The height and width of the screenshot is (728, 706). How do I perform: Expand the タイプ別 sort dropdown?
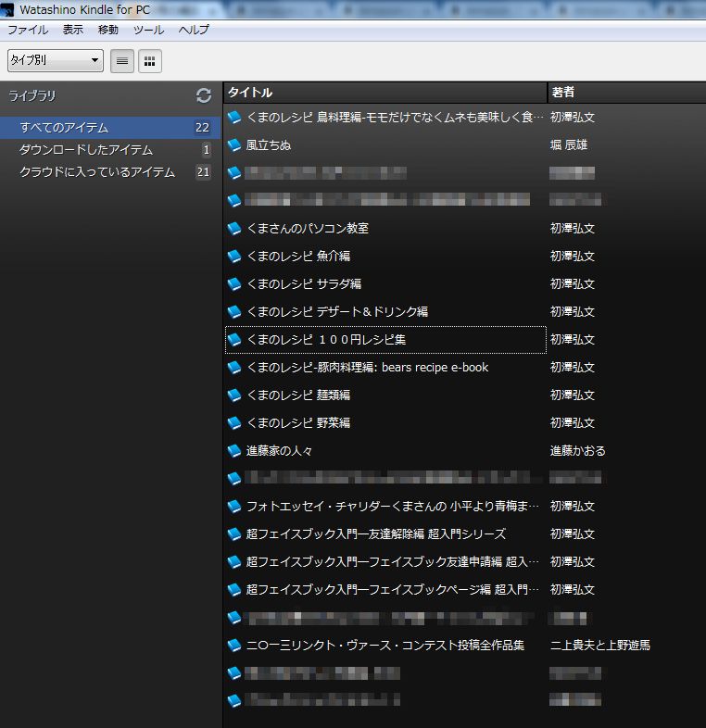[x=56, y=60]
